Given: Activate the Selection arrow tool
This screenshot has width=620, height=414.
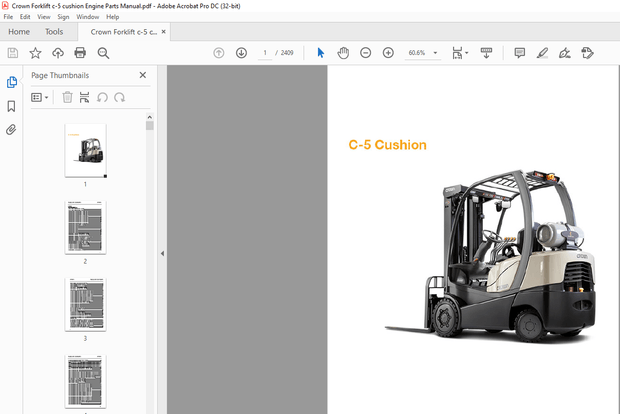Looking at the screenshot, I should (x=321, y=53).
